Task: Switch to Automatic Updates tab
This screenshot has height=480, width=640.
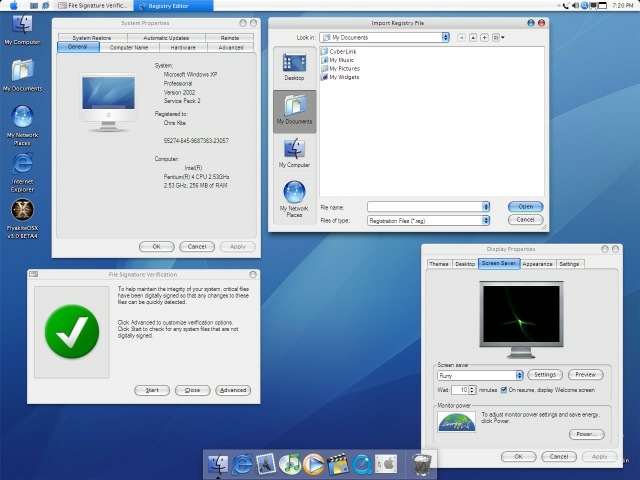Action: 166,38
